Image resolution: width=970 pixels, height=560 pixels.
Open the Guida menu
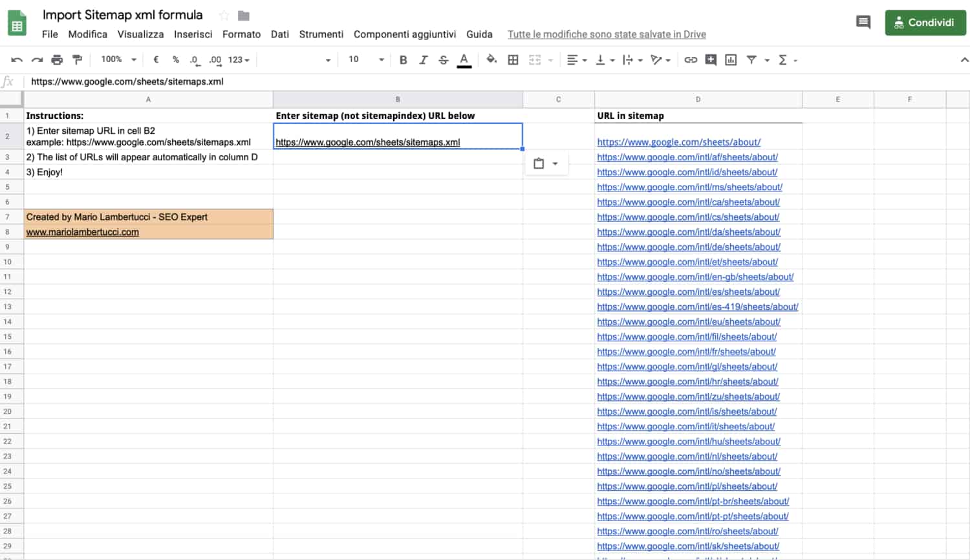click(x=479, y=34)
